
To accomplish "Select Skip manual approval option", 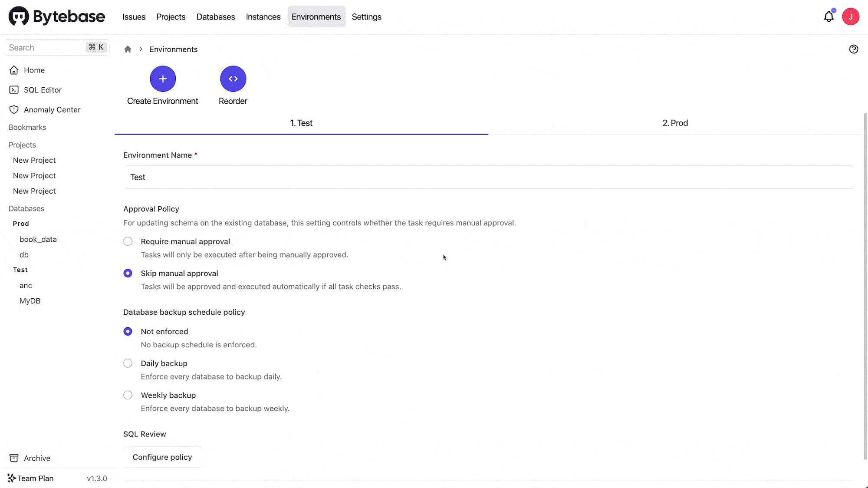I will pyautogui.click(x=128, y=273).
